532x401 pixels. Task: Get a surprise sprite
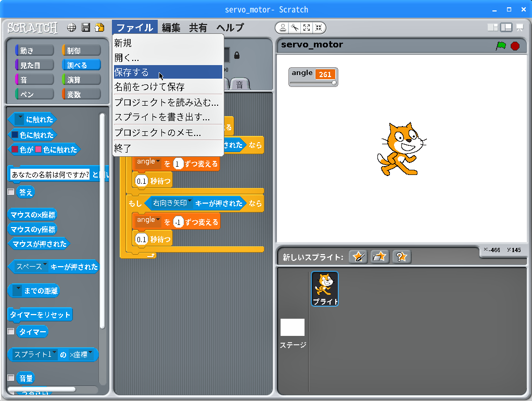[402, 257]
